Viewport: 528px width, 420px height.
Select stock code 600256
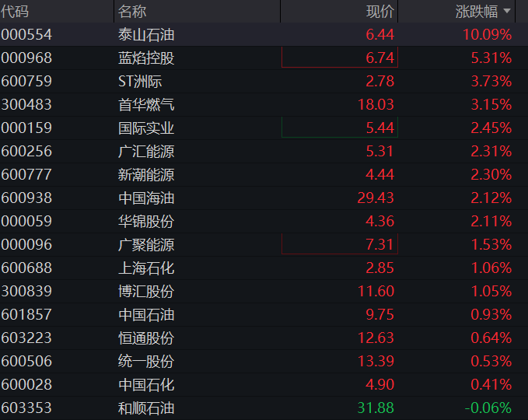click(26, 151)
